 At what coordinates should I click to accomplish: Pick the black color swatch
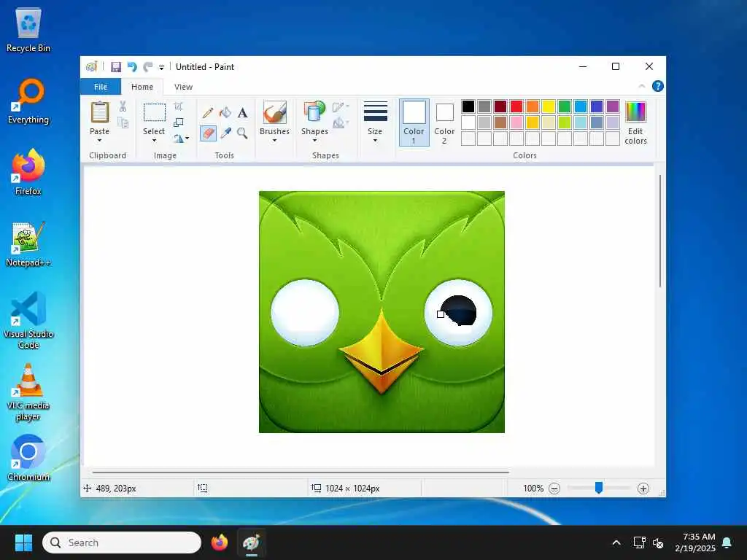tap(468, 106)
